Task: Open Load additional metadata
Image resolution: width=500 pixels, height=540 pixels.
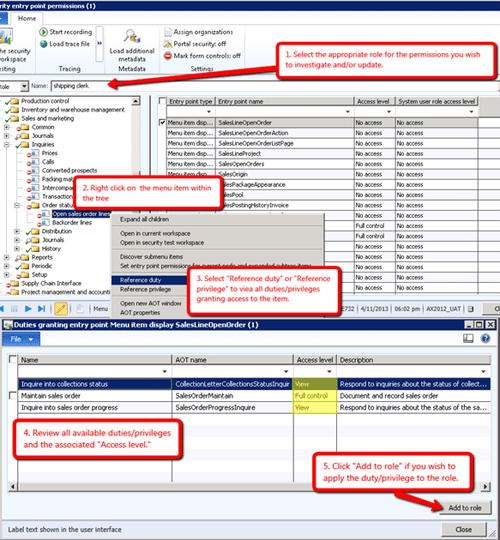Action: point(132,45)
